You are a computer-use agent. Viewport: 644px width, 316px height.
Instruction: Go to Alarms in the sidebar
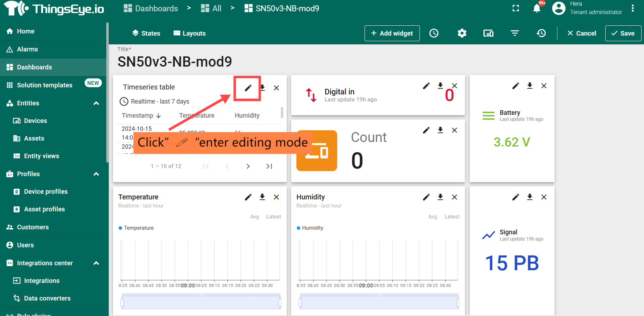[x=27, y=49]
